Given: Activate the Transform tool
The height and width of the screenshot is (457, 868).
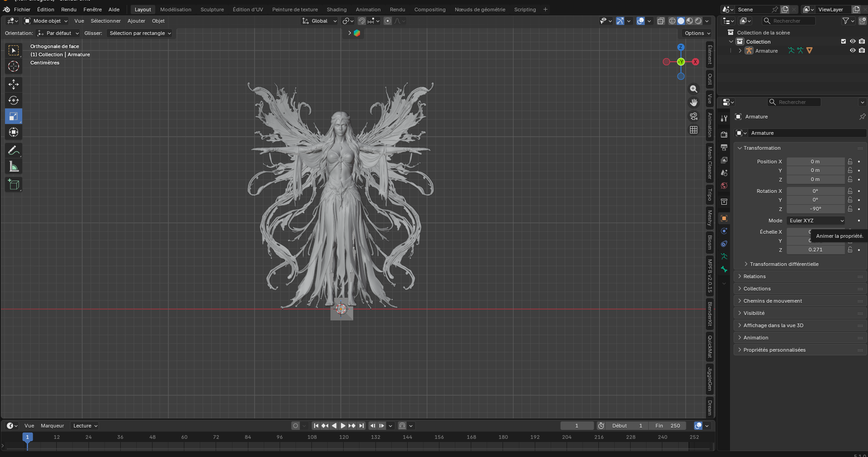Looking at the screenshot, I should 14,132.
